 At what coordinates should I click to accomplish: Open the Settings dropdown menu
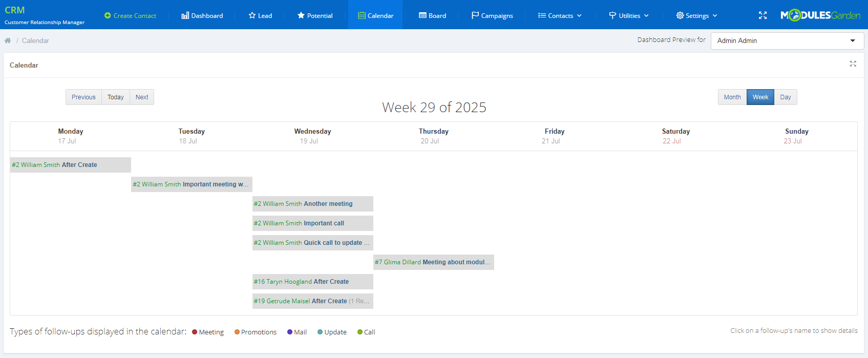(696, 15)
